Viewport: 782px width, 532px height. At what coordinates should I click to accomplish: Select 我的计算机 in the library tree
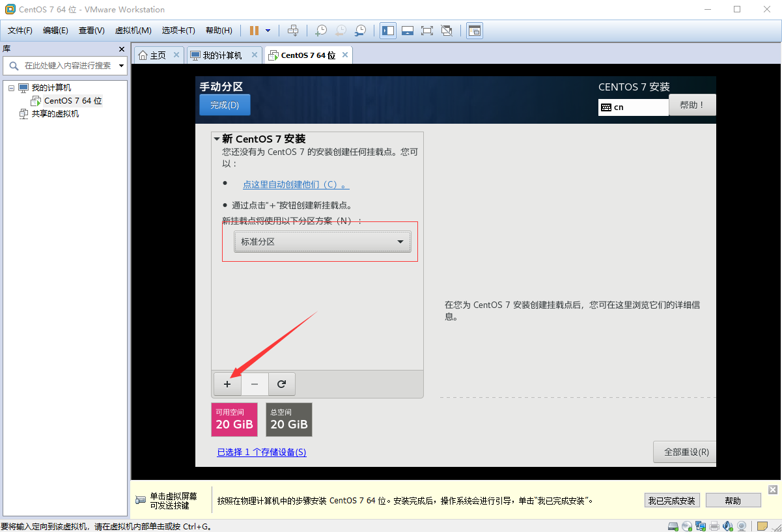point(51,88)
